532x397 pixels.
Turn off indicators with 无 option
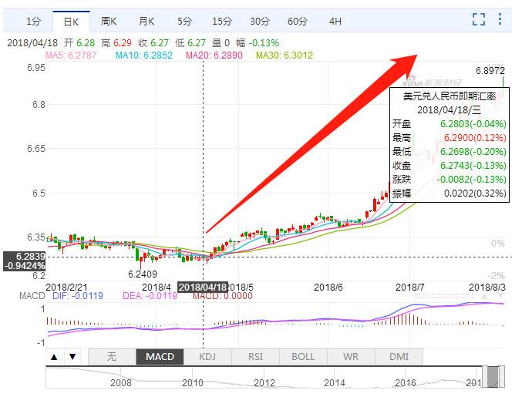(x=112, y=357)
